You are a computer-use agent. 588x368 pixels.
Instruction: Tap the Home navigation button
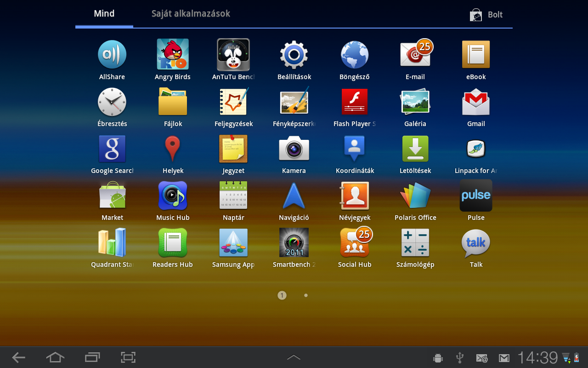click(x=55, y=357)
